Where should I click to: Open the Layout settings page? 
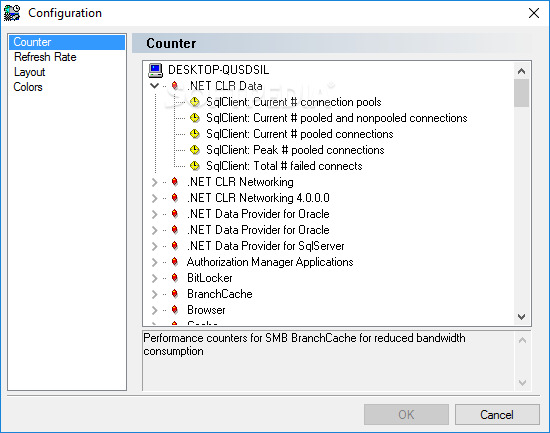click(x=29, y=72)
